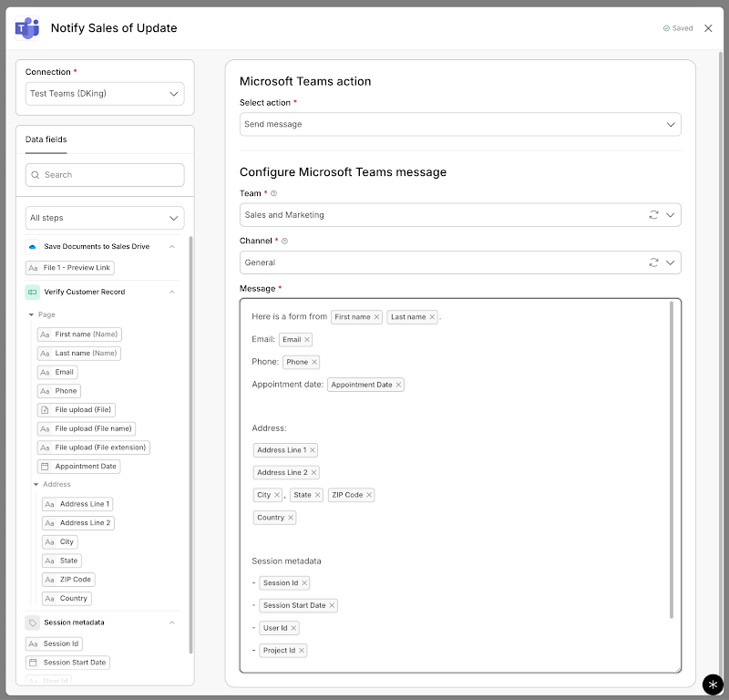Click the Configure Microsoft Teams message heading

coord(343,172)
